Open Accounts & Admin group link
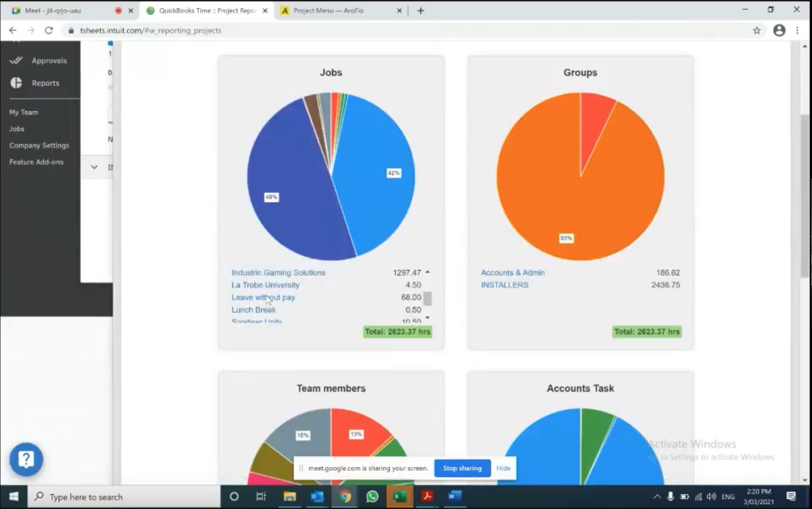Image resolution: width=812 pixels, height=509 pixels. [513, 272]
